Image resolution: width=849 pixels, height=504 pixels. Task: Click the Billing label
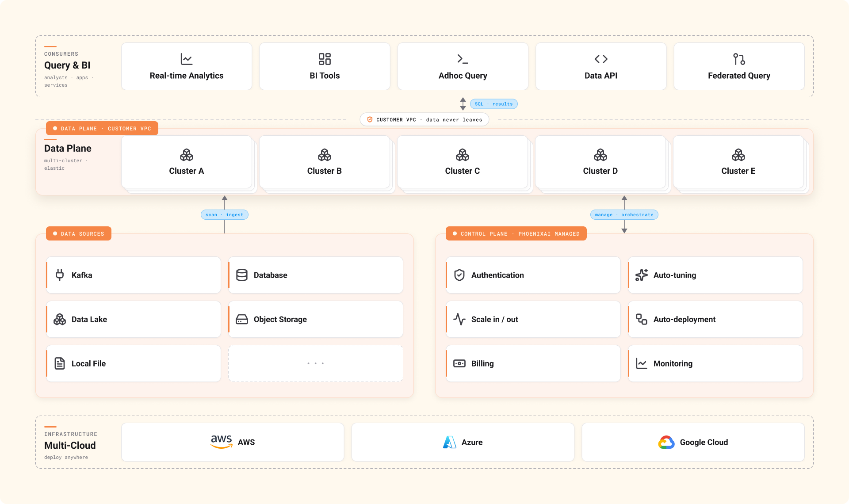click(482, 363)
